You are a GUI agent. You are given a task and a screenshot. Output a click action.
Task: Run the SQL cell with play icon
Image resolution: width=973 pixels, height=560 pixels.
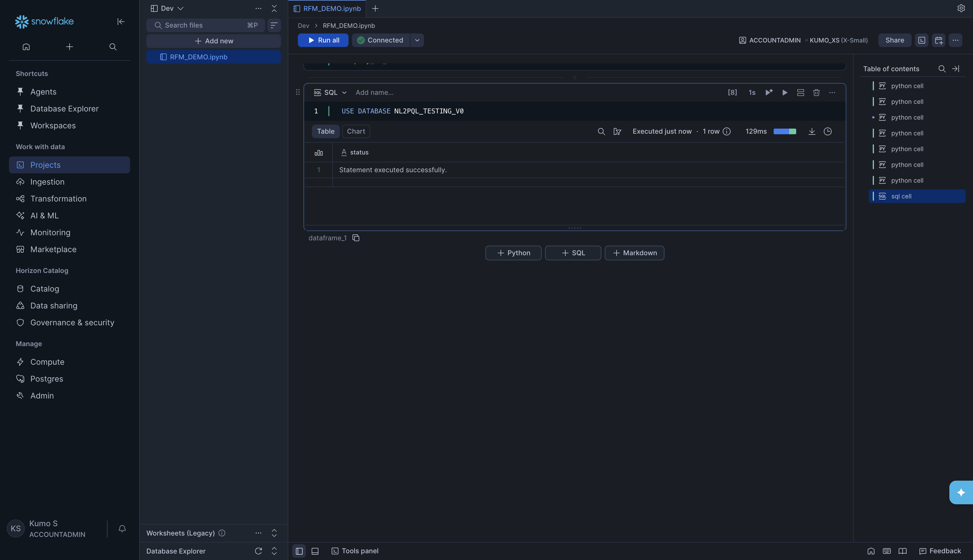(x=784, y=93)
